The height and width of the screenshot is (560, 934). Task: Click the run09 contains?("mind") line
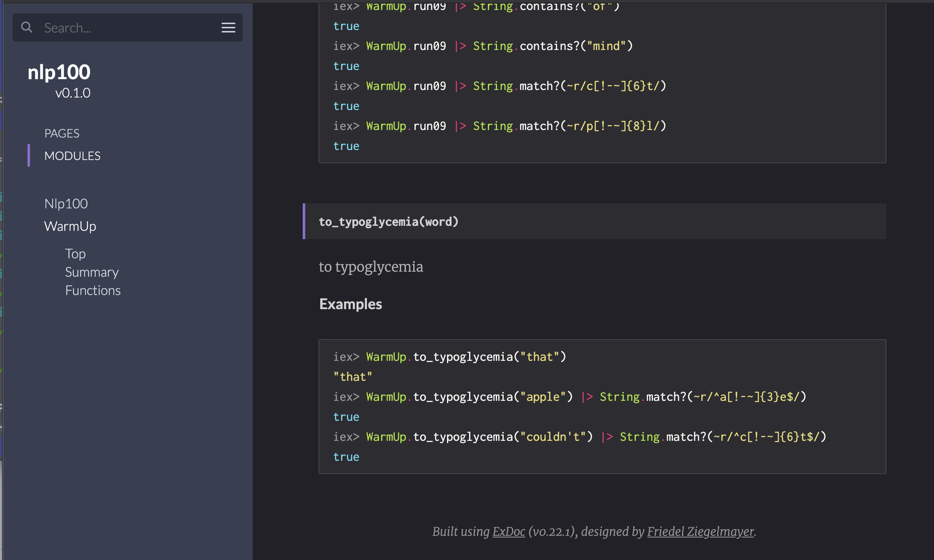pos(483,46)
